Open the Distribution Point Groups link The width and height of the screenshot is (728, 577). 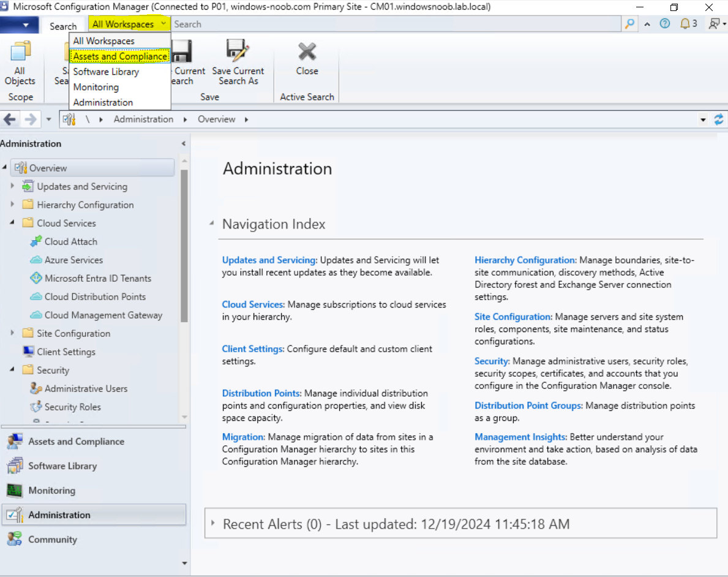pos(528,405)
